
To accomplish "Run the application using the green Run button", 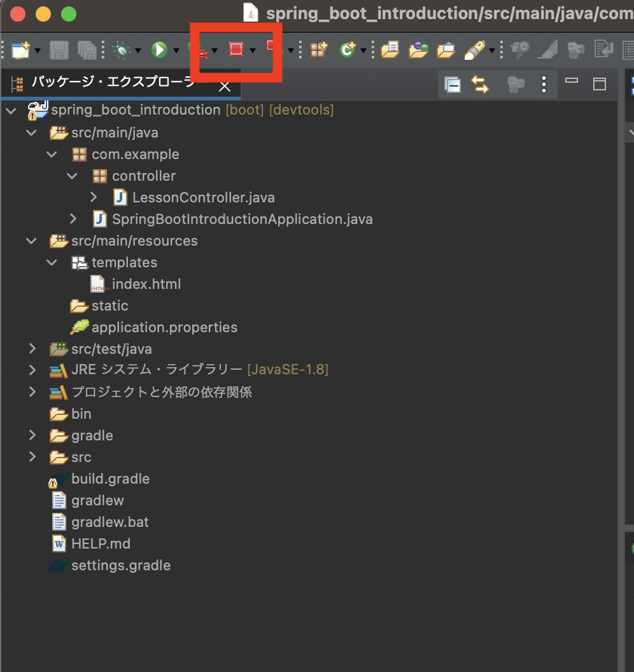I will [159, 50].
